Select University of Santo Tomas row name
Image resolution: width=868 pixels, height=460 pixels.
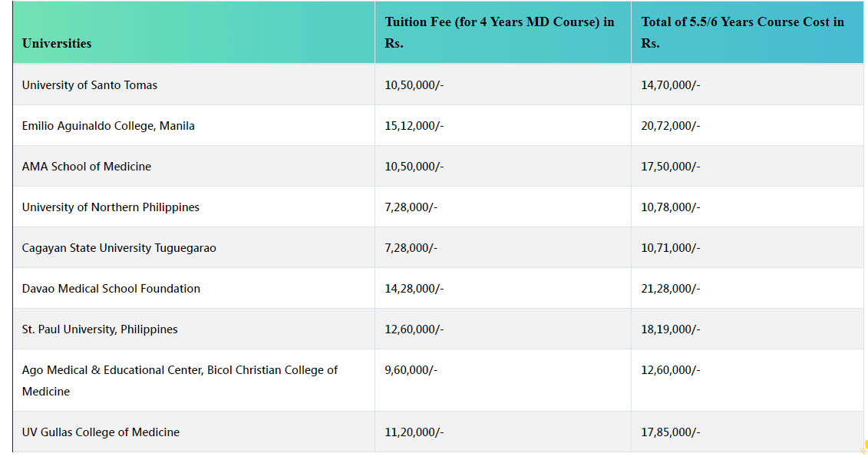[x=90, y=85]
